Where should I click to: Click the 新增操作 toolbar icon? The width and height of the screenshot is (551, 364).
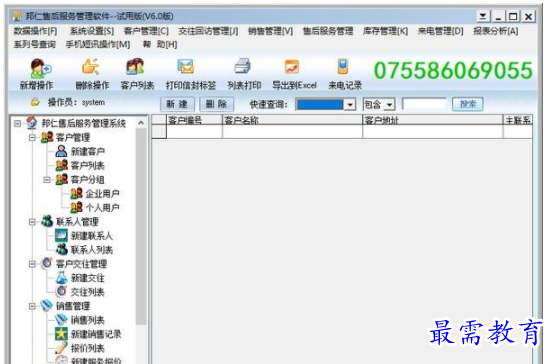coord(40,68)
